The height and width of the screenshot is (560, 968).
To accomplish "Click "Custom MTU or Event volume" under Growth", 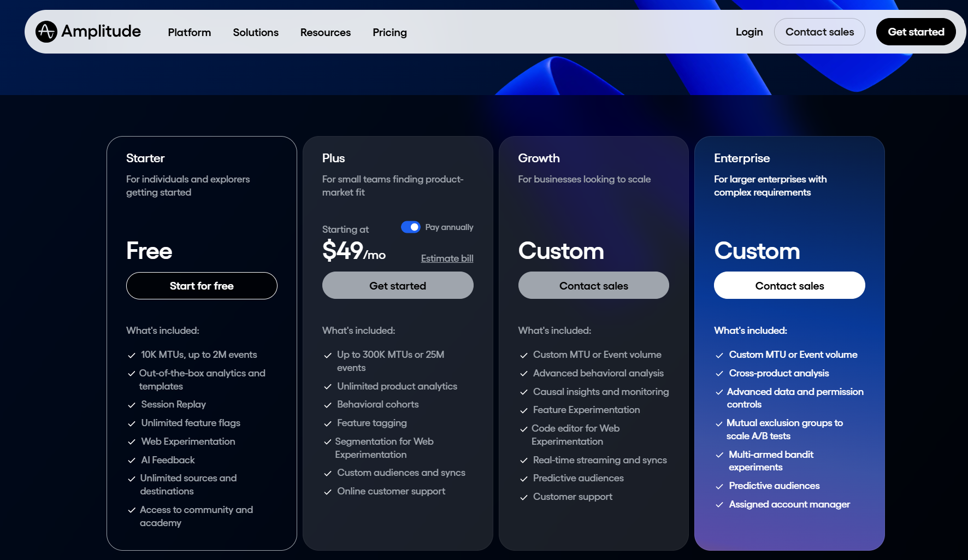I will click(597, 355).
